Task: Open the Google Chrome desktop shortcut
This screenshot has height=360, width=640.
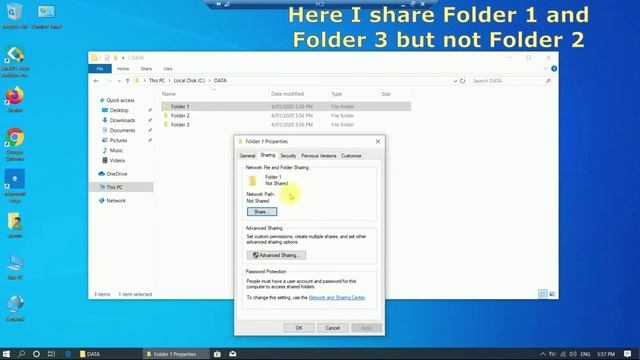Action: tap(15, 144)
